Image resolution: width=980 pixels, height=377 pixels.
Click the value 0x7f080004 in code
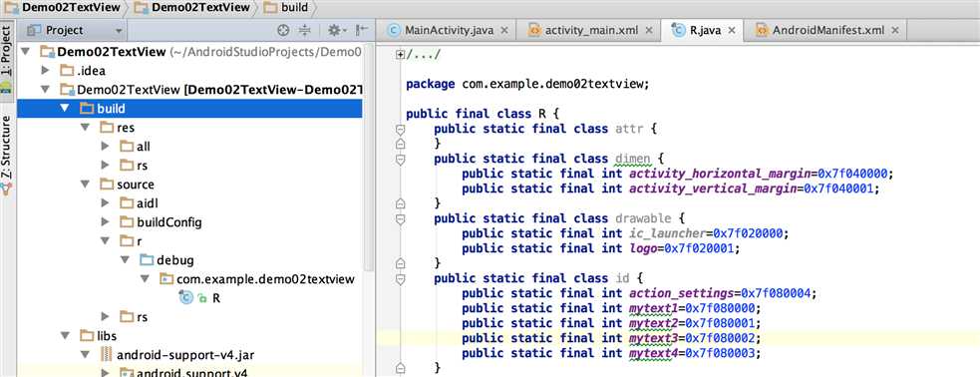(x=776, y=293)
